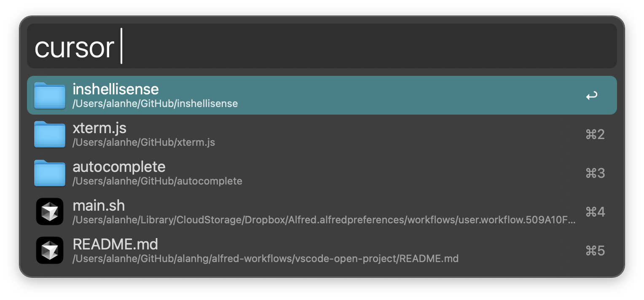The image size is (644, 300).
Task: Click the ⌘4 shortcut hint next to main.sh
Action: (x=595, y=212)
